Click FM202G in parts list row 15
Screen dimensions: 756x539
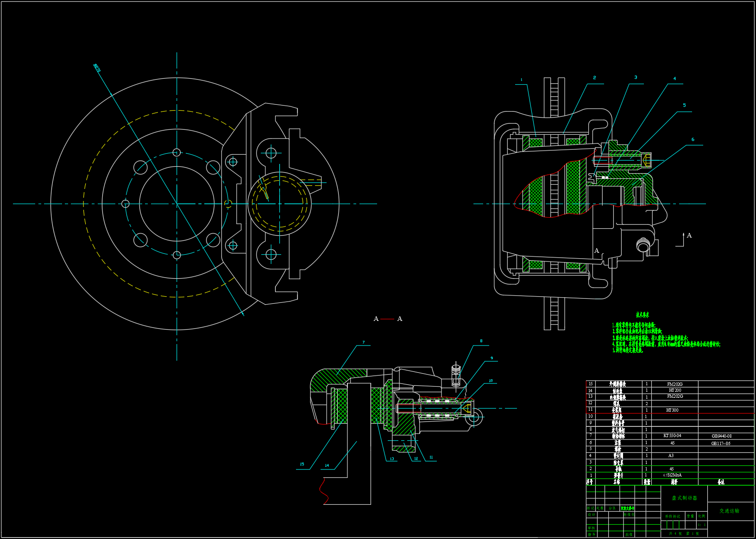point(675,384)
